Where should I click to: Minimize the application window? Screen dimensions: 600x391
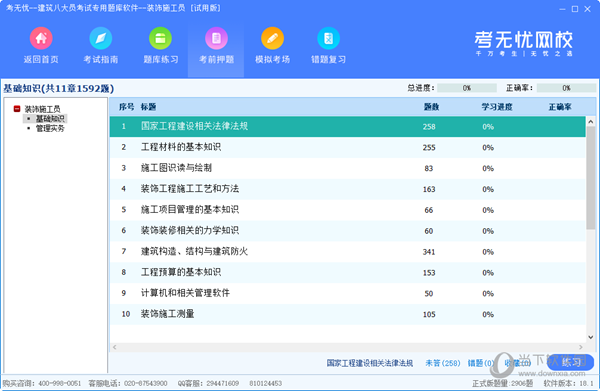pyautogui.click(x=562, y=9)
